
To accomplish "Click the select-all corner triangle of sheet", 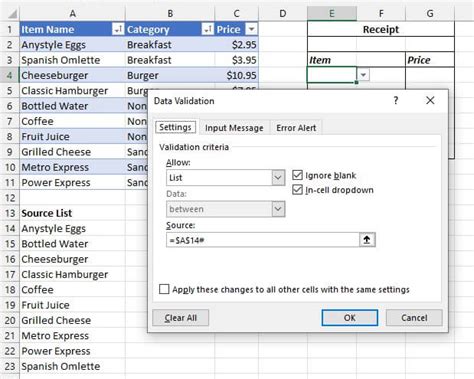I will (12, 14).
